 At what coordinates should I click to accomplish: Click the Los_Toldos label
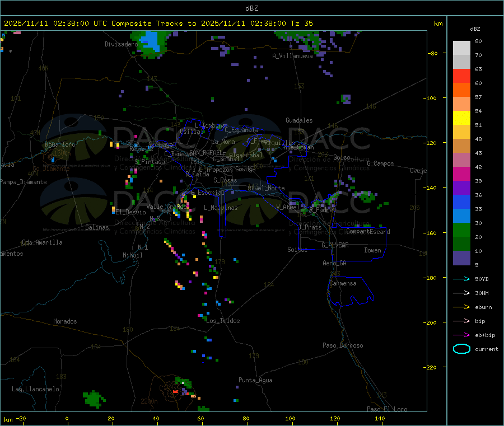(x=223, y=321)
